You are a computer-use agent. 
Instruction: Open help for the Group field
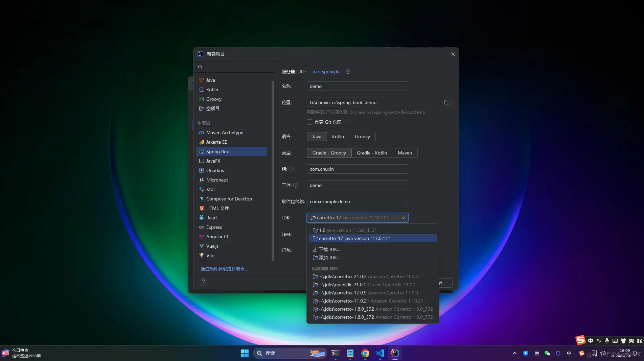pos(291,169)
